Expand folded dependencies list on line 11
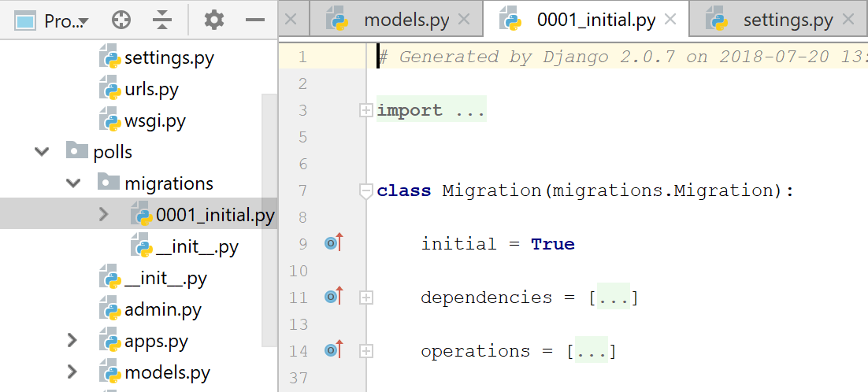This screenshot has width=868, height=392. point(365,298)
